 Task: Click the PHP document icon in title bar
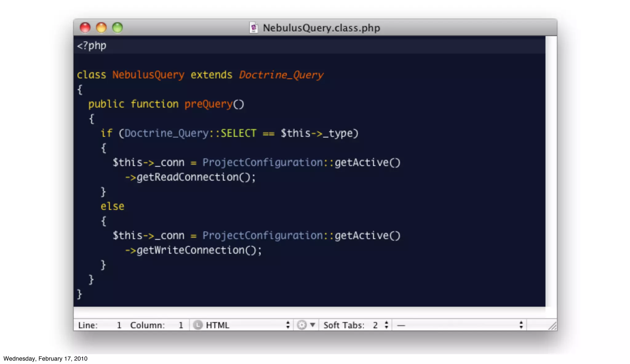point(253,28)
